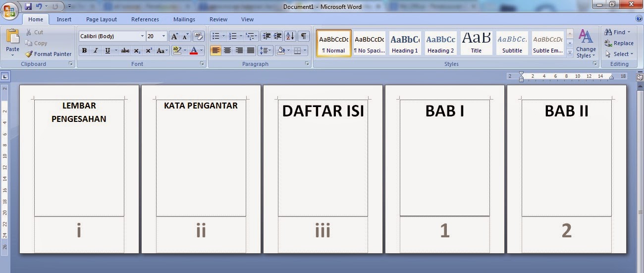
Task: Open the Select menu in Editing
Action: pos(618,54)
